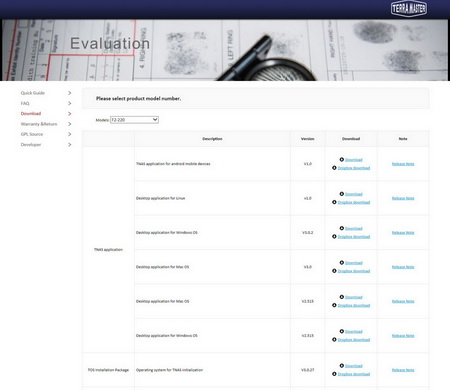Click download arrow icon for Windows OS version ending .315
The height and width of the screenshot is (390, 450).
[x=342, y=331]
